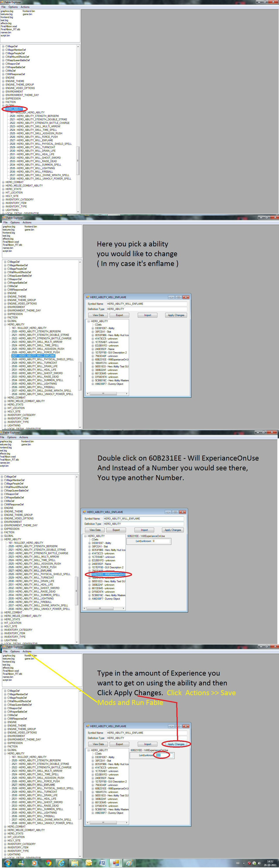Screen dimensions: 279x868
Task: Expand A96D00F7 Dummy Object in the bottom dialog
Action: click(93, 813)
